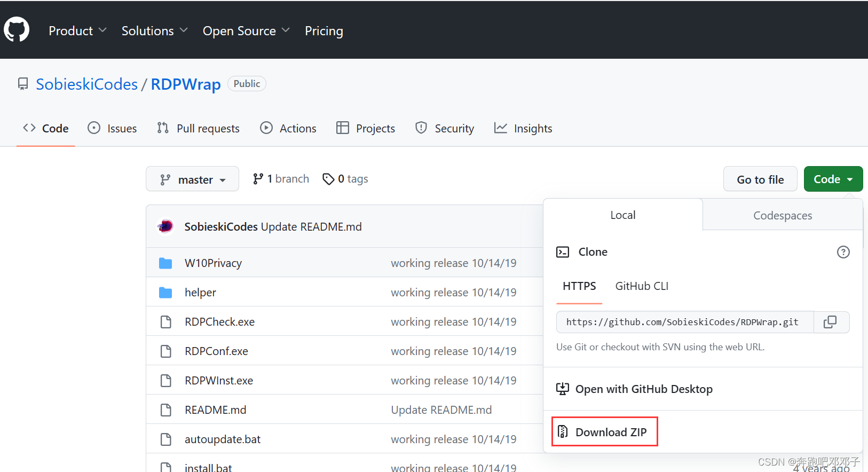The image size is (868, 472).
Task: Switch to the Codespaces tab
Action: pyautogui.click(x=783, y=216)
